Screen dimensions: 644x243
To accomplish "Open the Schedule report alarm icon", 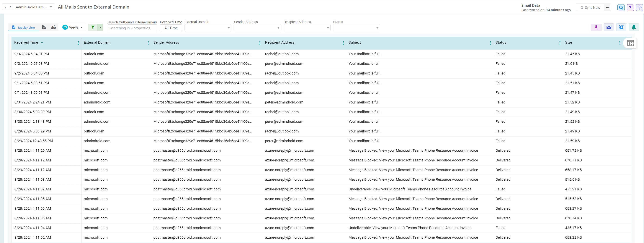I will point(621,27).
